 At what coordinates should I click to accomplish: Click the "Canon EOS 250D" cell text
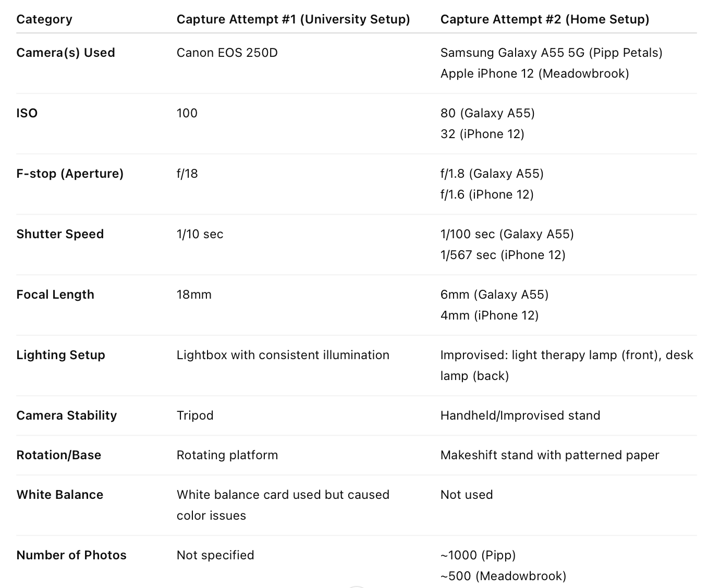point(227,53)
